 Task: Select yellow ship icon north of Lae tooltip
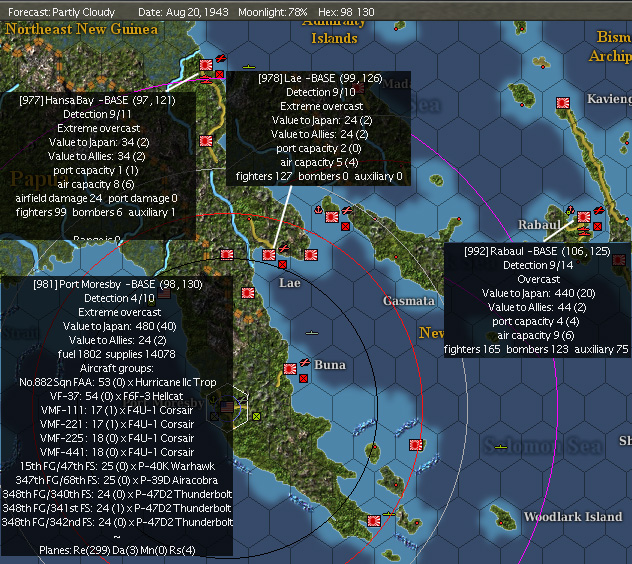(x=249, y=67)
